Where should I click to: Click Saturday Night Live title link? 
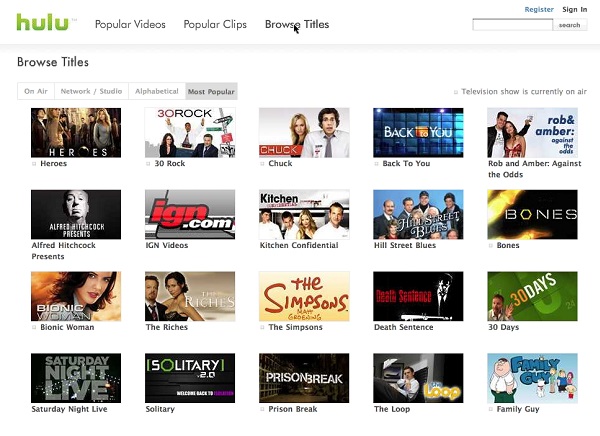(x=69, y=409)
